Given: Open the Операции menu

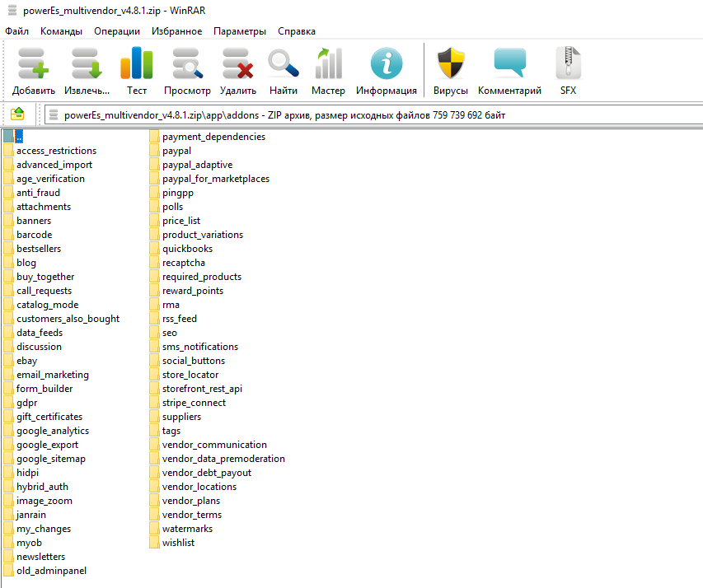Looking at the screenshot, I should pyautogui.click(x=117, y=31).
